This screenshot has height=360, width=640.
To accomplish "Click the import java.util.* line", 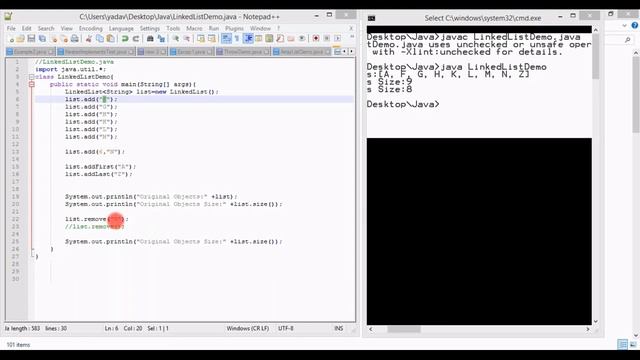I will point(70,69).
